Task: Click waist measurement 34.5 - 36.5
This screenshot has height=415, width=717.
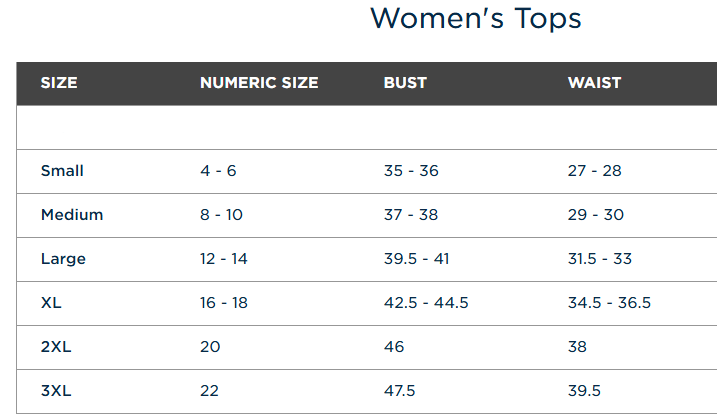Action: tap(609, 303)
